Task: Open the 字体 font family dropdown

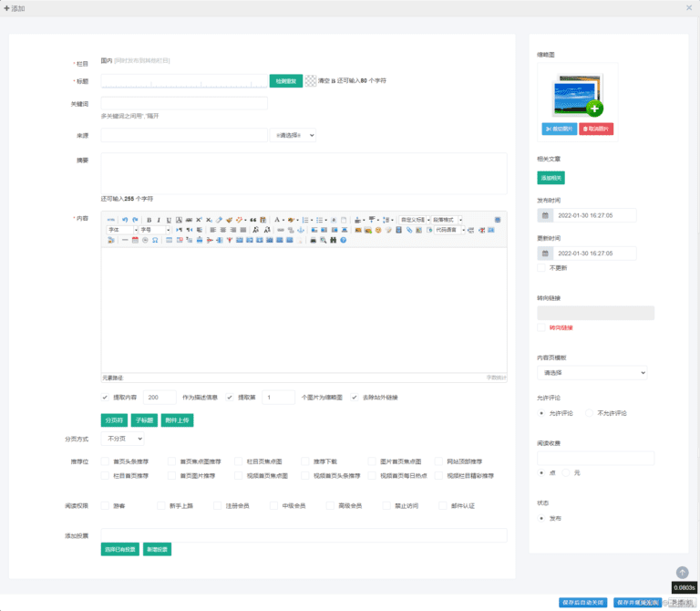Action: (x=122, y=230)
